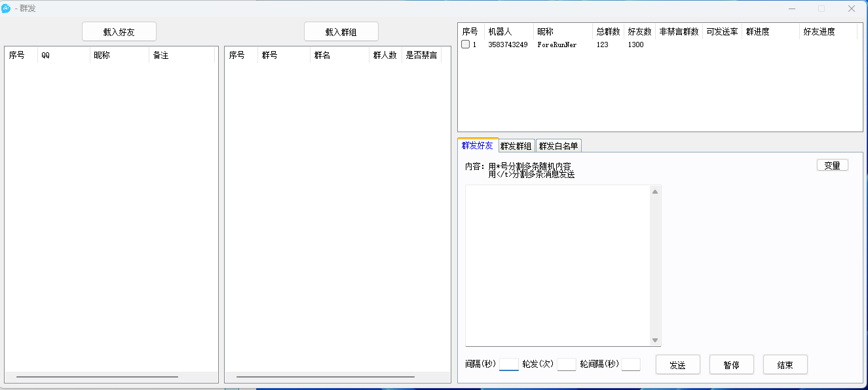Click the app icon in title bar
The image size is (868, 390).
click(7, 9)
